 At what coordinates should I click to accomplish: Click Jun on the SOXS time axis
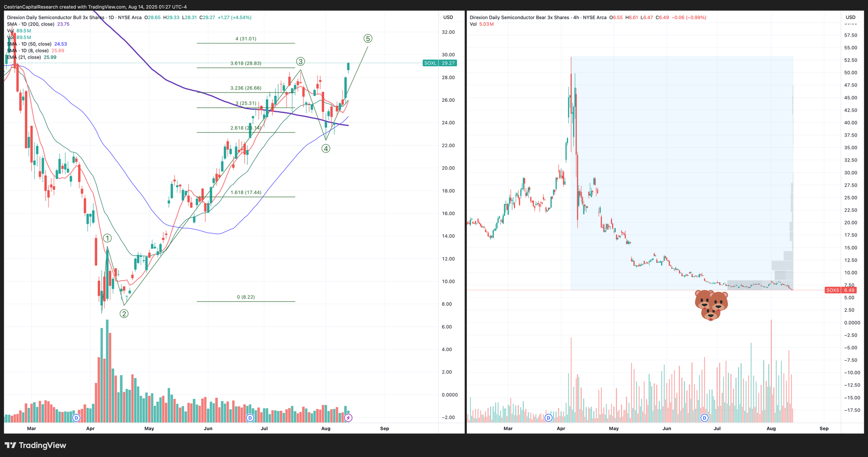coord(667,428)
